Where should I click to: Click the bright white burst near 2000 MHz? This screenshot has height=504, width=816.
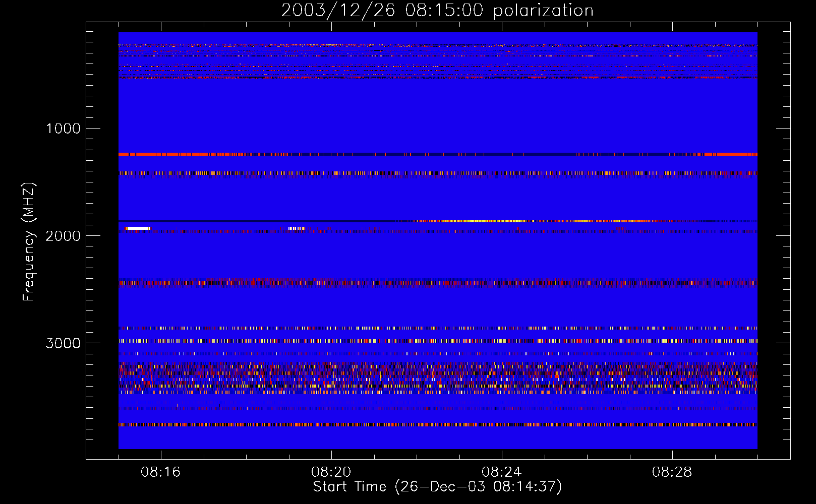[x=138, y=228]
